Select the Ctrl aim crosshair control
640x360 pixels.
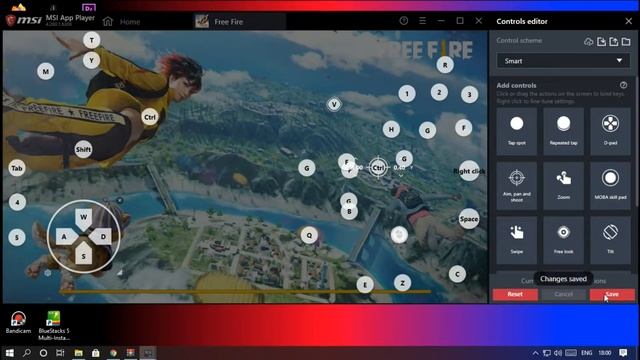coord(378,168)
